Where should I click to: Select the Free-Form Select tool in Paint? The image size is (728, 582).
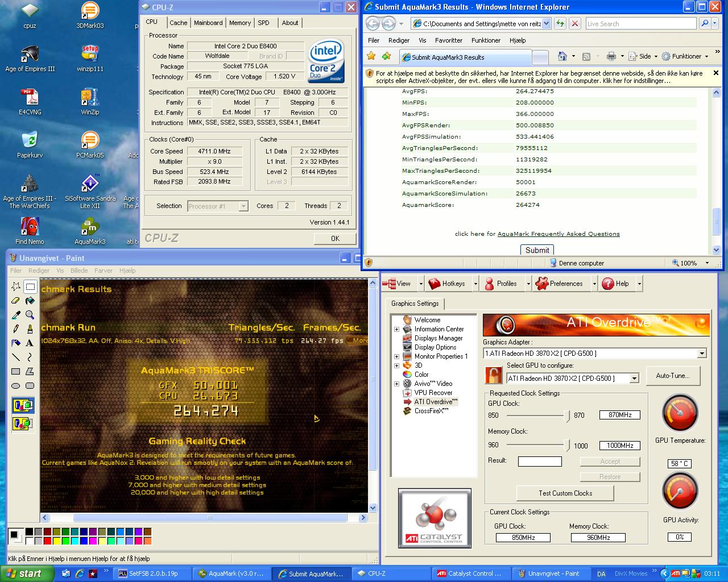coord(16,286)
